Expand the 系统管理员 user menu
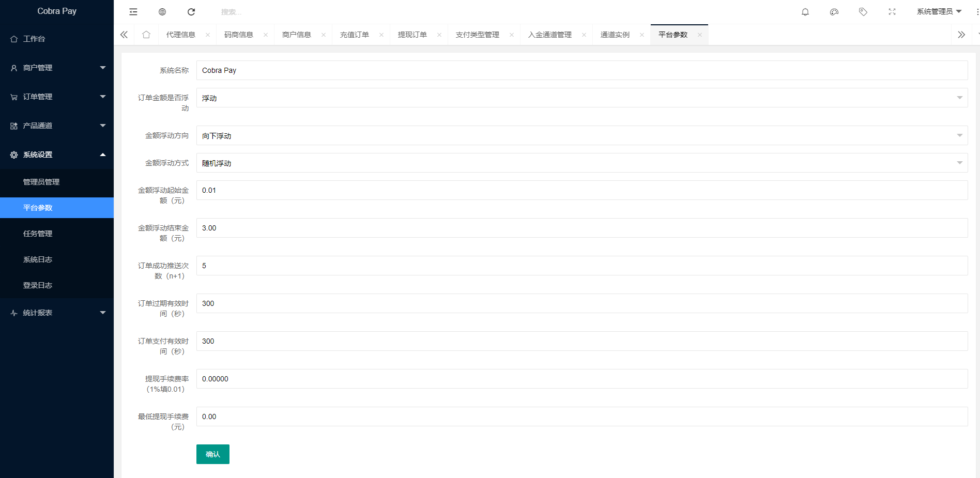Screen dimensions: 980x478 939,11
